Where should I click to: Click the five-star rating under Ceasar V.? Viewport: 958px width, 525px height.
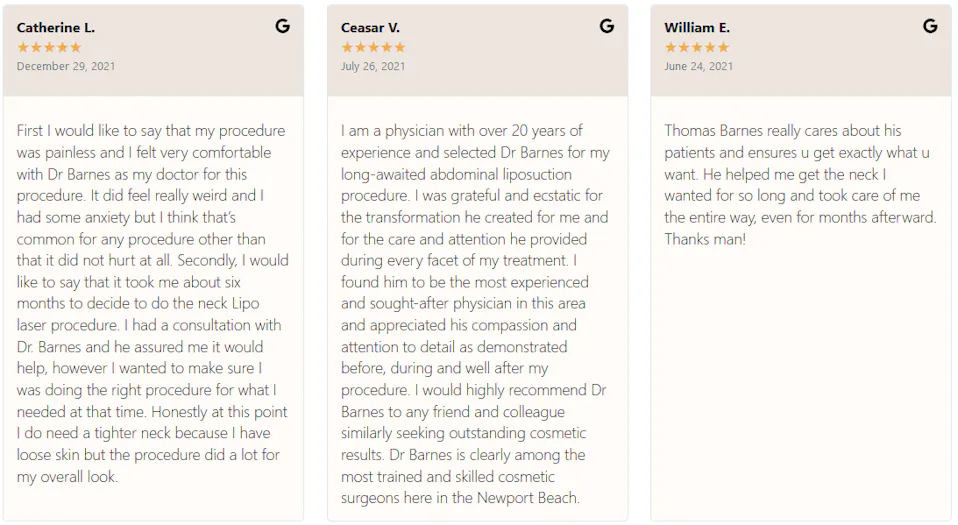tap(373, 47)
